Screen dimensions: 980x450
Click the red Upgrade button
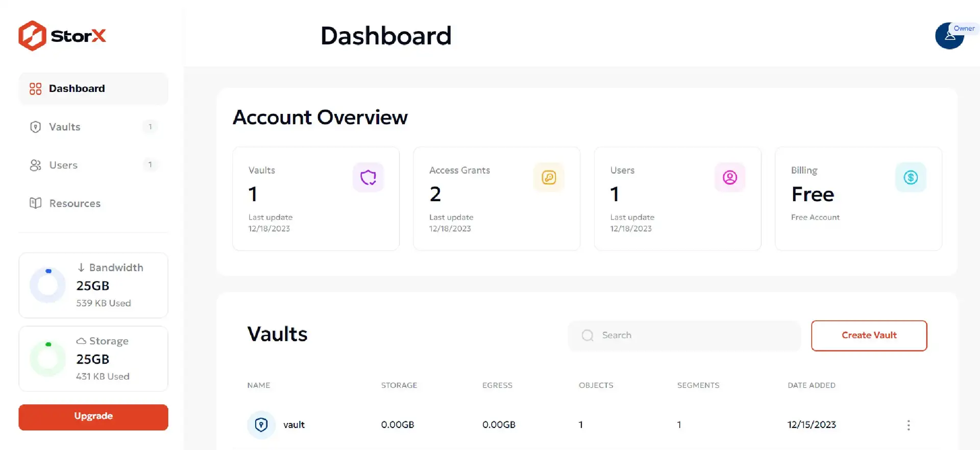click(x=93, y=417)
